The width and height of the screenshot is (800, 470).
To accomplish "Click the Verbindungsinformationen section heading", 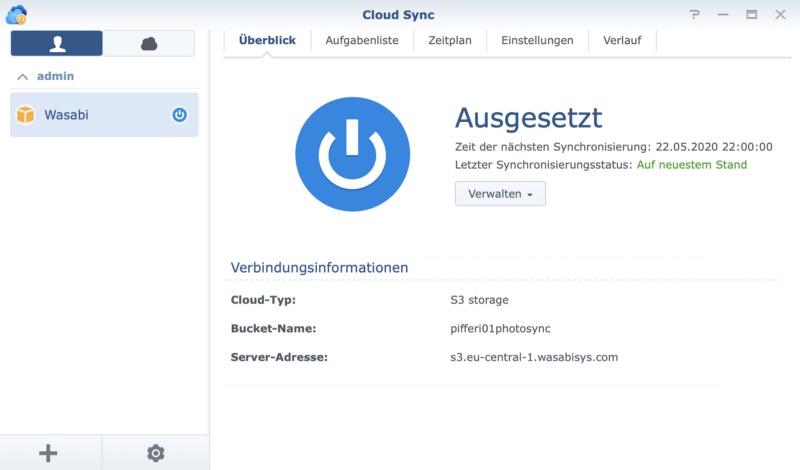I will (319, 267).
